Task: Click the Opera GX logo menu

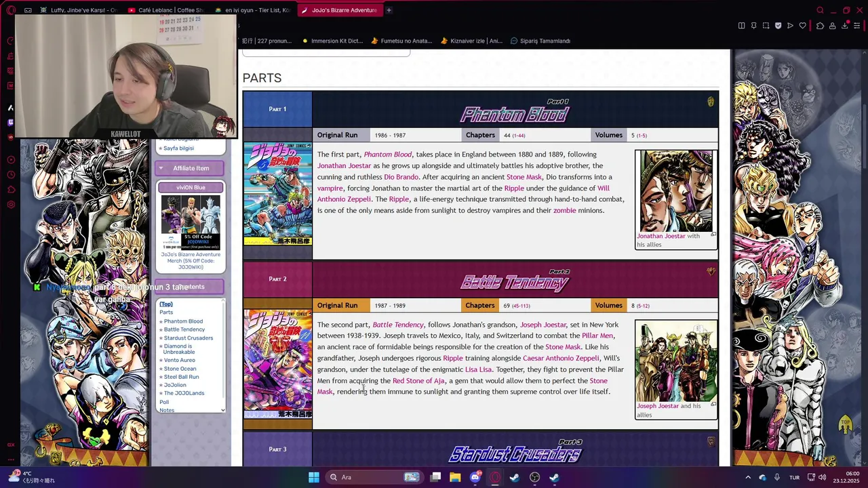Action: point(11,10)
